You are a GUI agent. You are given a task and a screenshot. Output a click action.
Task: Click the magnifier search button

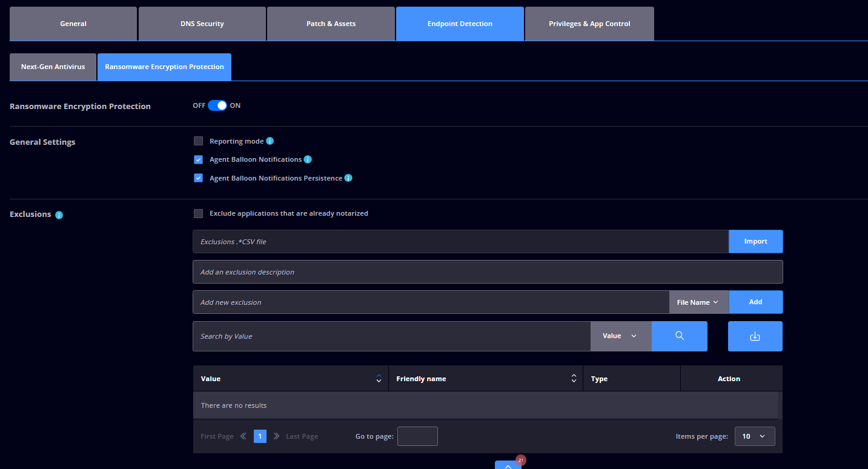pos(679,336)
